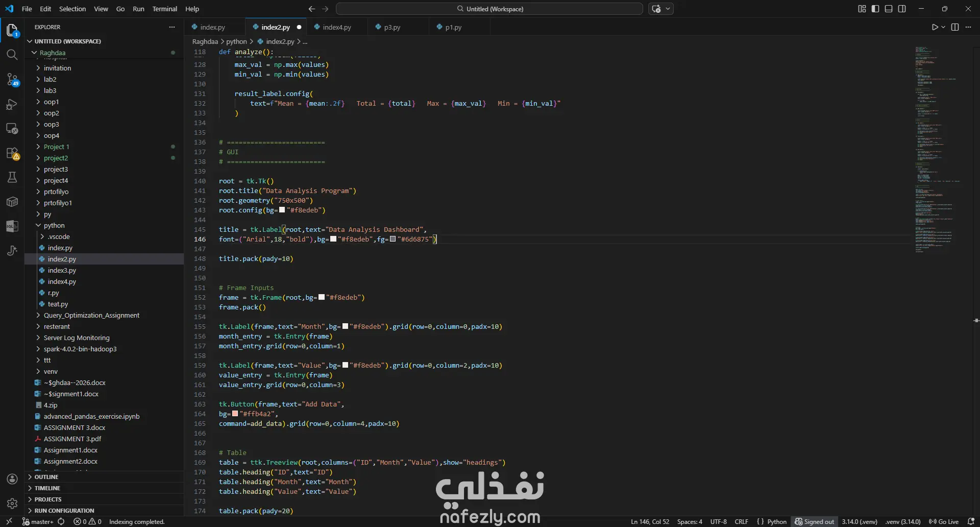
Task: Collapse the python folder in Explorer
Action: 38,225
